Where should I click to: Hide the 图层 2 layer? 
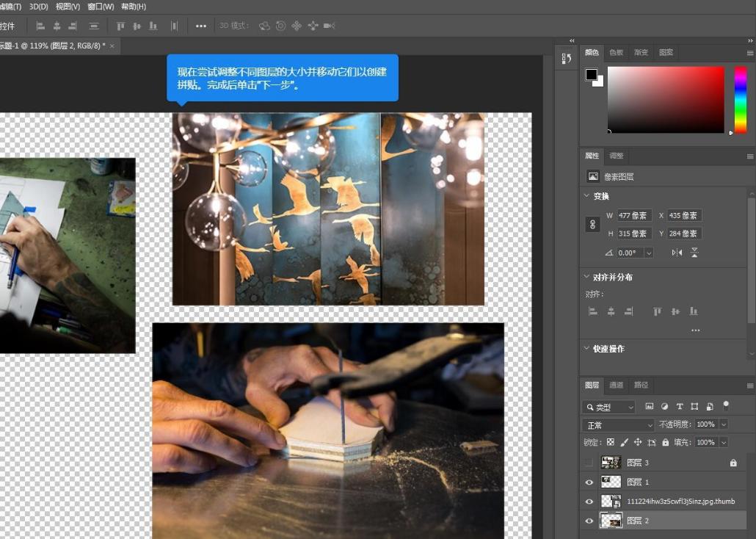tap(589, 521)
